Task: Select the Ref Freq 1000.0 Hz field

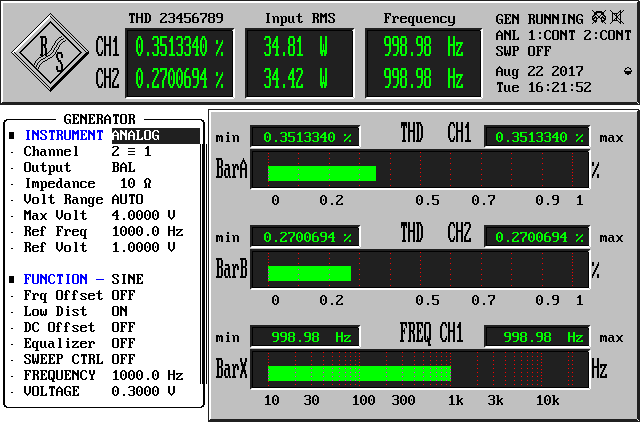Action: click(147, 231)
